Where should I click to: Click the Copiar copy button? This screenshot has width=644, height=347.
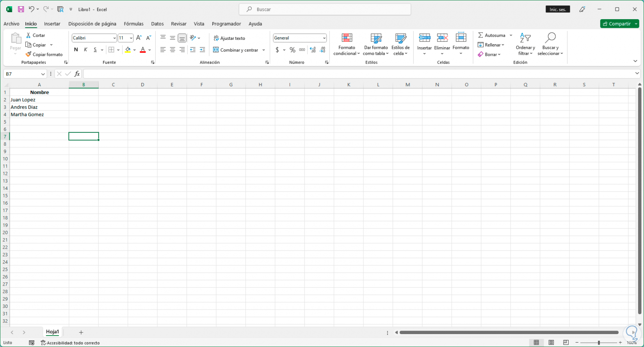36,45
